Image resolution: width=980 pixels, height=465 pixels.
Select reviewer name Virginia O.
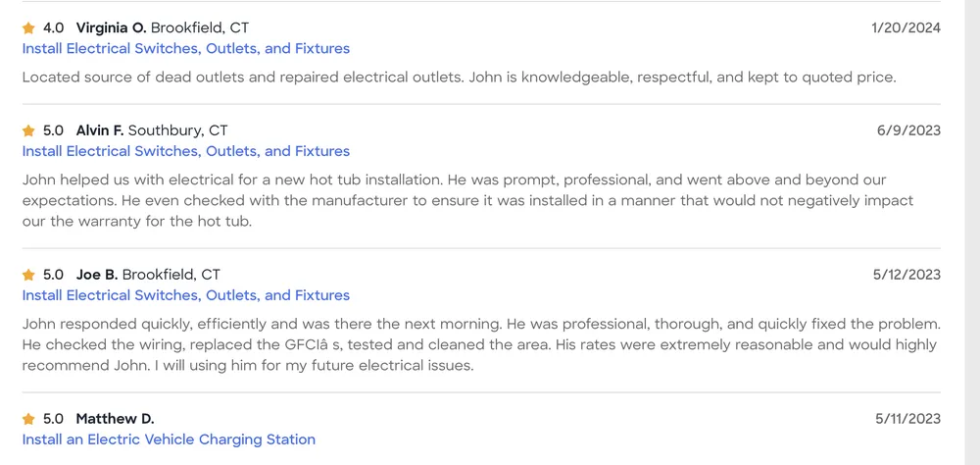point(111,27)
